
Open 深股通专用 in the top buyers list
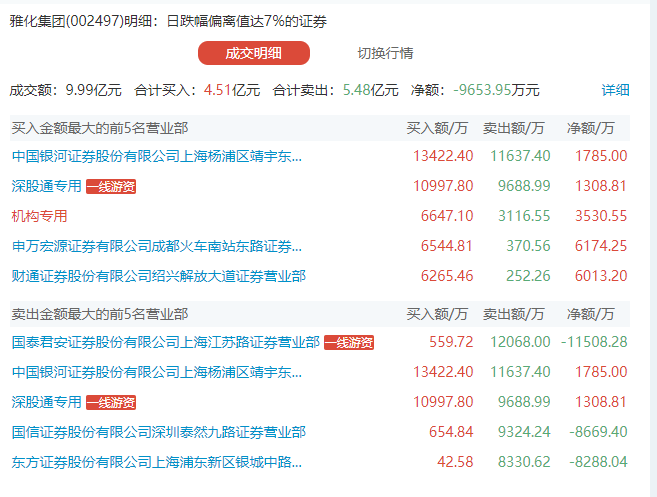47,186
